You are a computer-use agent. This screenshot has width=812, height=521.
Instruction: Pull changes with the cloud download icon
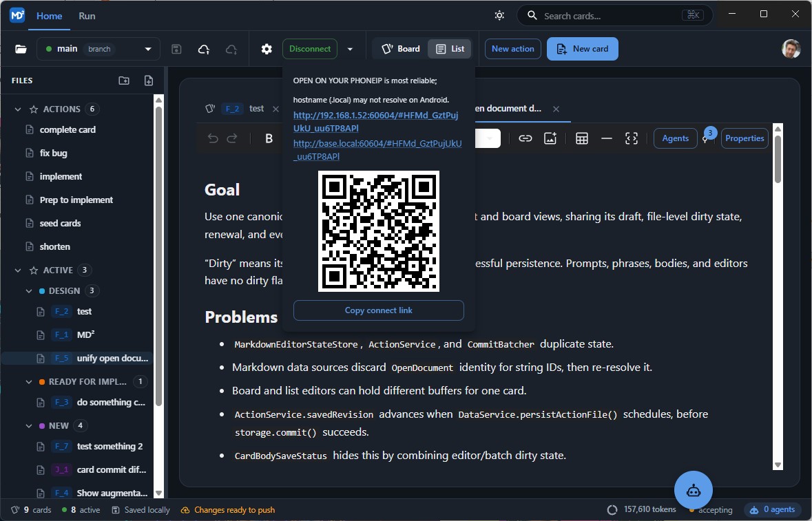tap(231, 49)
